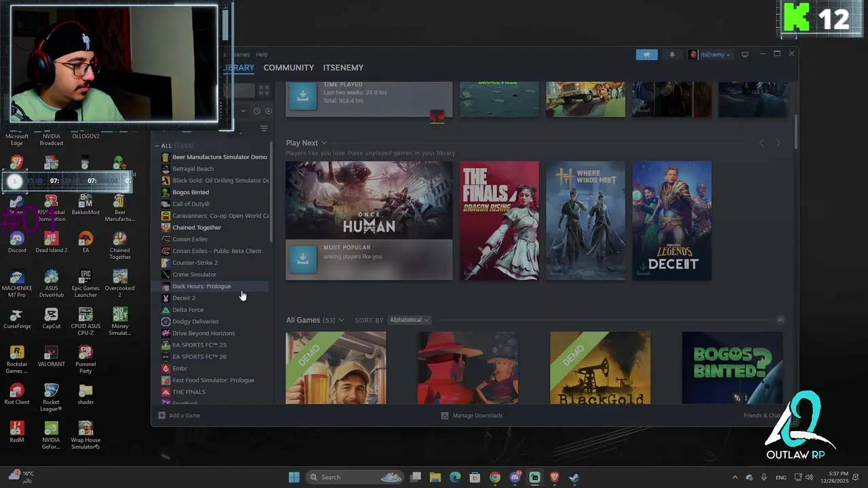Open CPUID ASUS CPU-Z desktop icon
Screen dimensions: 868x488
(x=85, y=321)
